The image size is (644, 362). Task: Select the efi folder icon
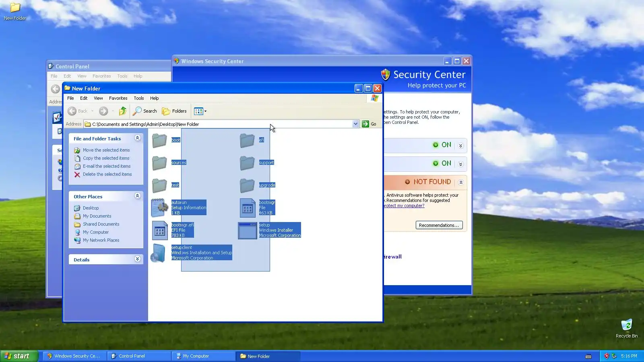click(247, 140)
